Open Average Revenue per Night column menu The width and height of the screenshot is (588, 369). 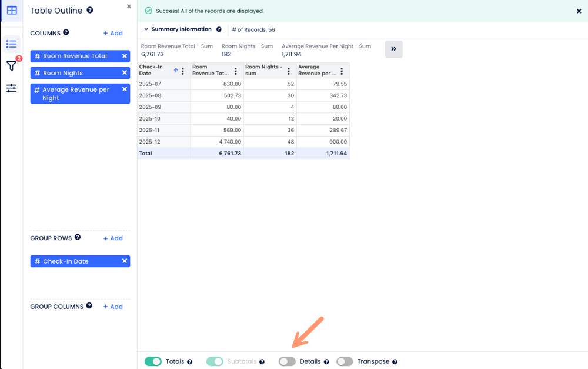click(x=342, y=71)
